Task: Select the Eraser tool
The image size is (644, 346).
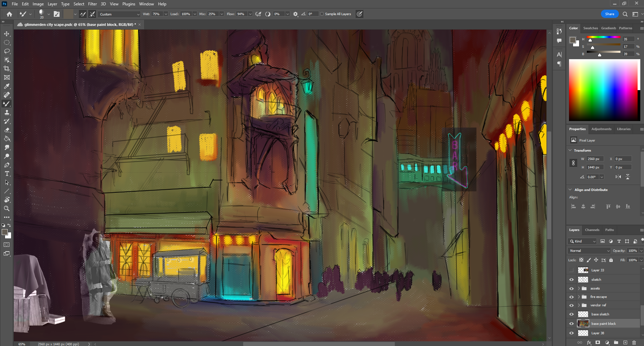Action: click(x=7, y=130)
